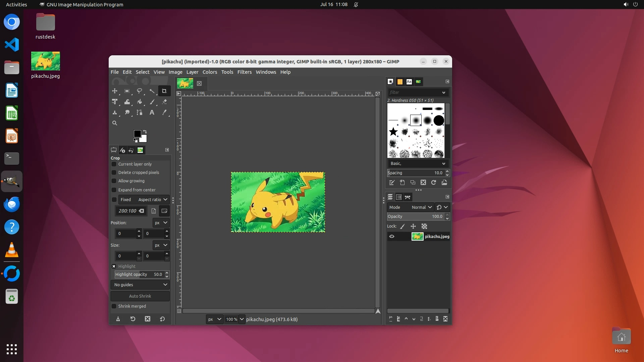Hide the pikachu.jpeg layer with eye icon

point(392,237)
